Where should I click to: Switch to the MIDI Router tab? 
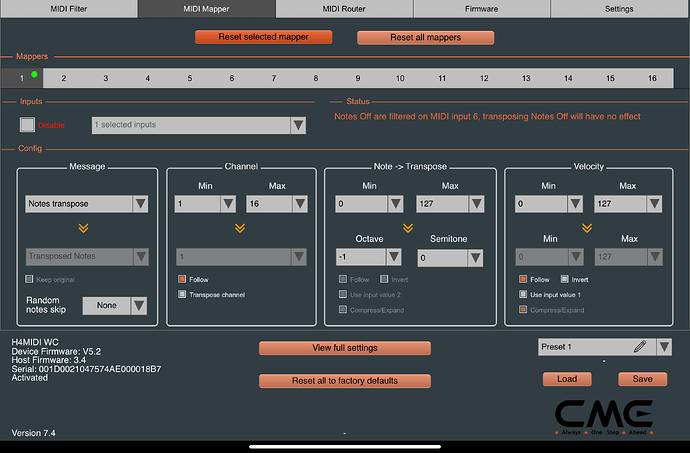[345, 8]
